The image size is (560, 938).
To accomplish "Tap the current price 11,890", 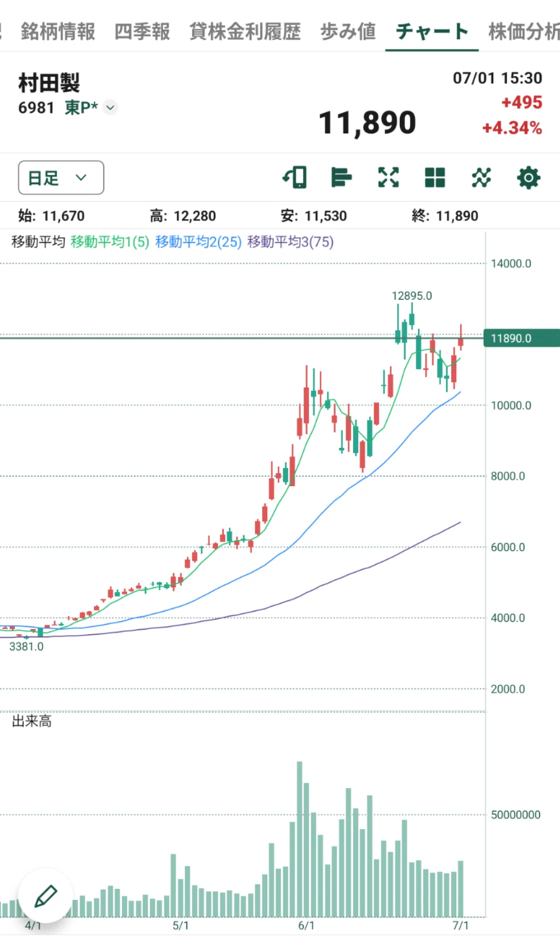I will (367, 123).
